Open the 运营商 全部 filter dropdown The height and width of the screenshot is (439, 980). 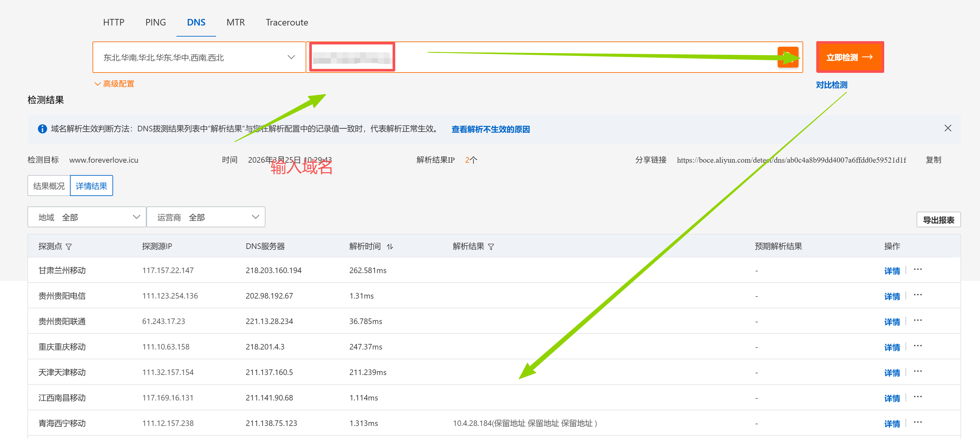tap(206, 218)
